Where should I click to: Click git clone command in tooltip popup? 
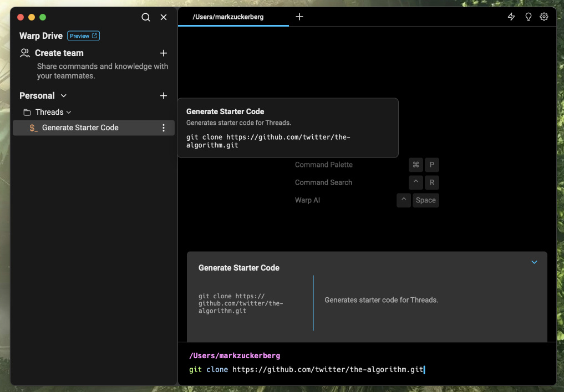tap(268, 141)
